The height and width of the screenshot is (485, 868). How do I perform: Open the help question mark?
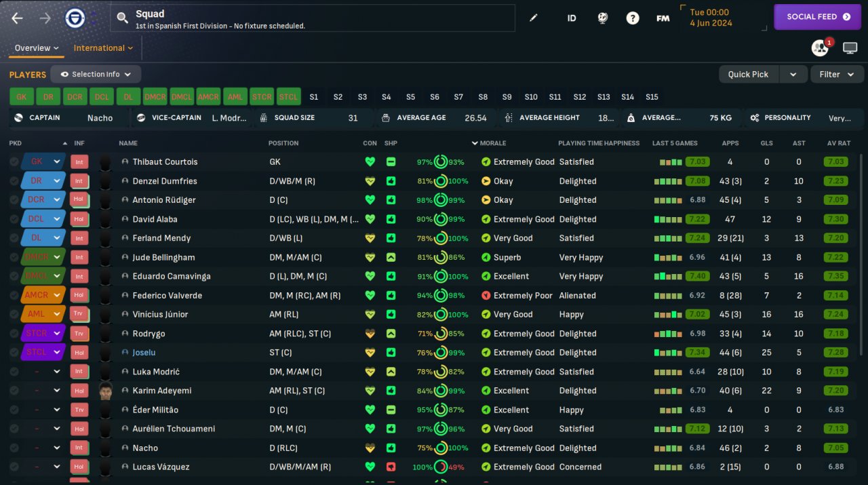[x=633, y=18]
